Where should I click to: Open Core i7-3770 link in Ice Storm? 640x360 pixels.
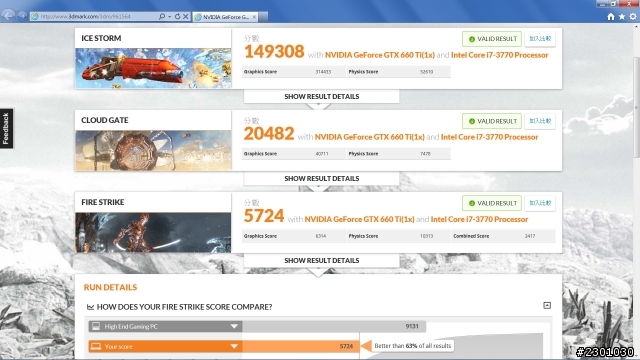(x=500, y=55)
